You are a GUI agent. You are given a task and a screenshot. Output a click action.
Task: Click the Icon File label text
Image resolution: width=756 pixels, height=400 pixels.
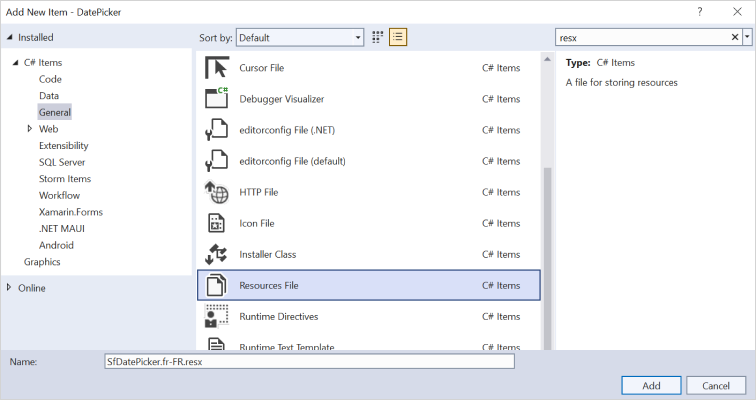click(256, 223)
